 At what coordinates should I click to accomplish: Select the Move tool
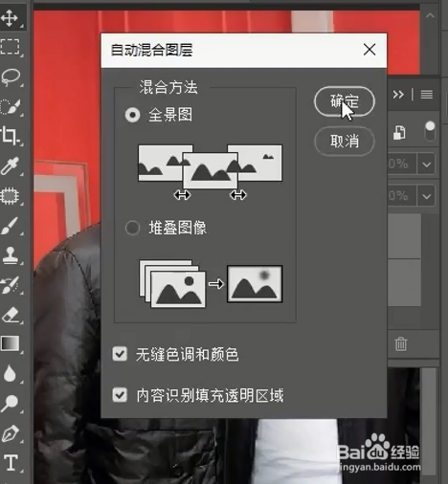tap(10, 17)
